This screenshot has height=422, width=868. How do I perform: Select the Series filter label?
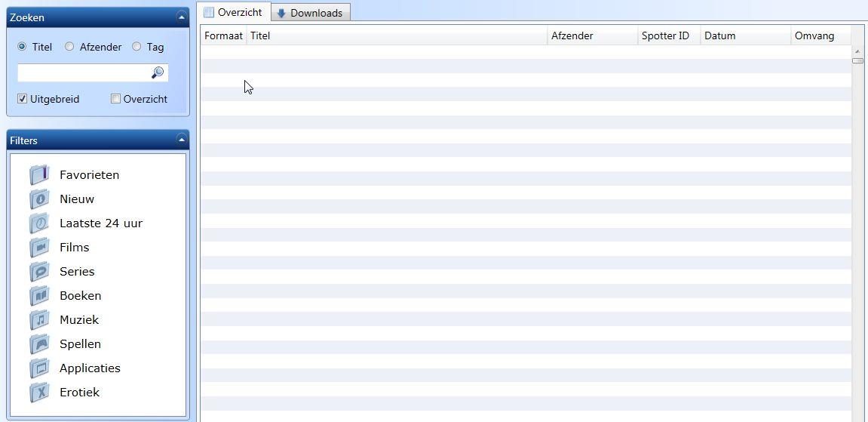[x=77, y=271]
